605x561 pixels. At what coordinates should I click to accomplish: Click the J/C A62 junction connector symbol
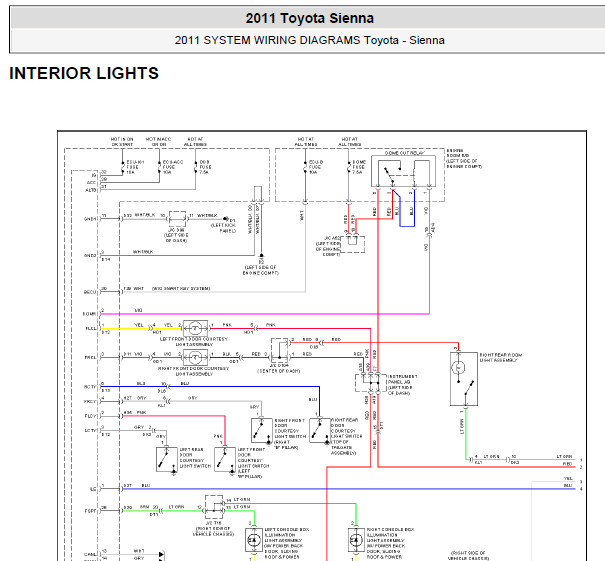tap(352, 244)
